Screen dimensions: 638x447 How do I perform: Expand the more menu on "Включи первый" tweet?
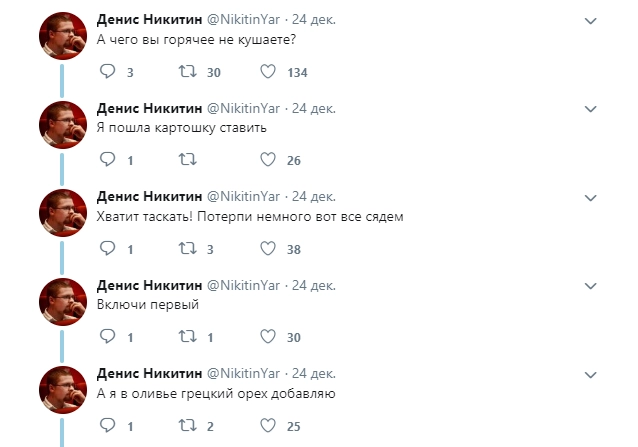coord(593,285)
